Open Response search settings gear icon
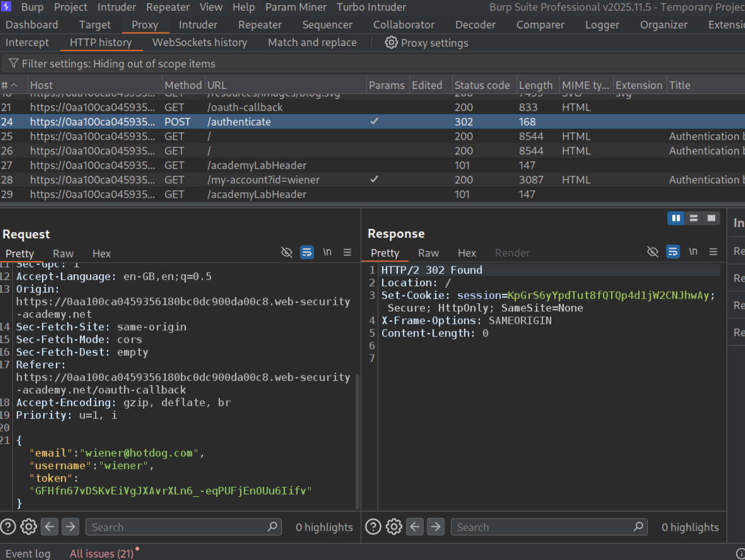The image size is (745, 560). pyautogui.click(x=394, y=527)
